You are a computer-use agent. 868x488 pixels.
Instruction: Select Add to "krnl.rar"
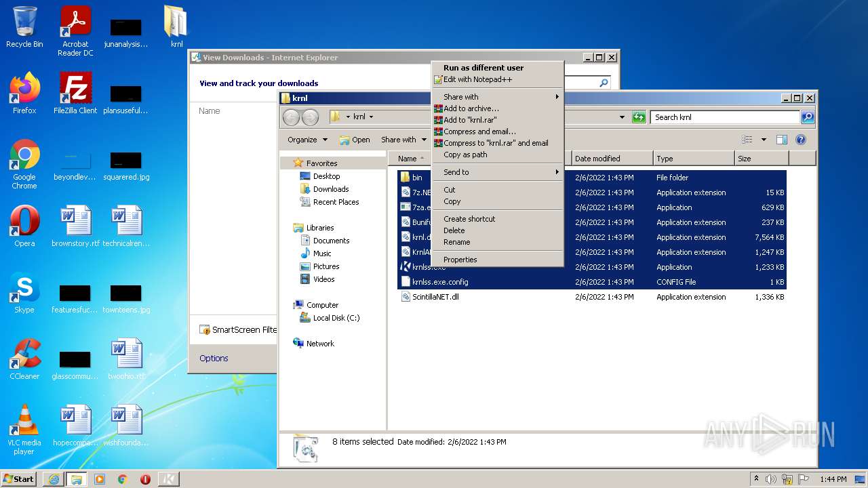(x=497, y=120)
